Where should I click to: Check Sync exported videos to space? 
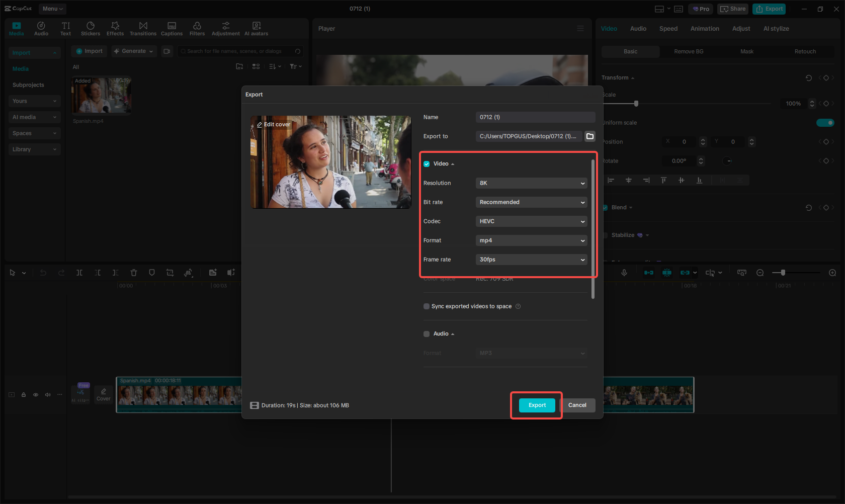[426, 306]
